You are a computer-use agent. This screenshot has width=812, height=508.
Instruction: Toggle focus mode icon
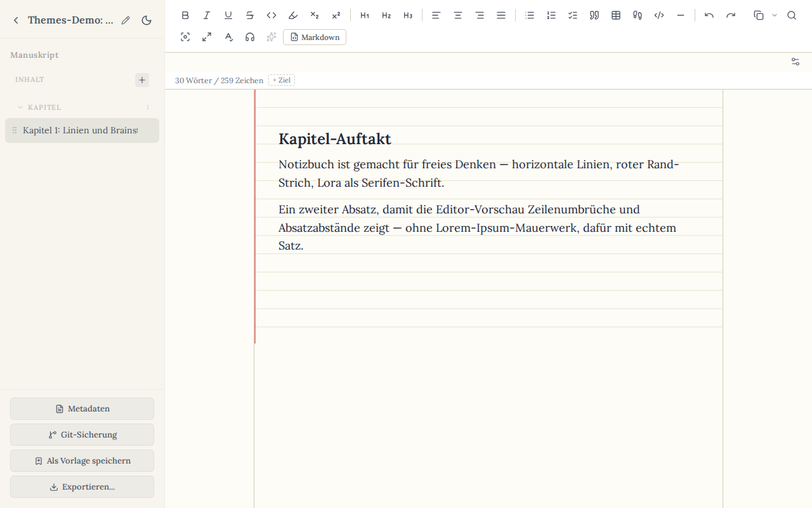coord(185,37)
